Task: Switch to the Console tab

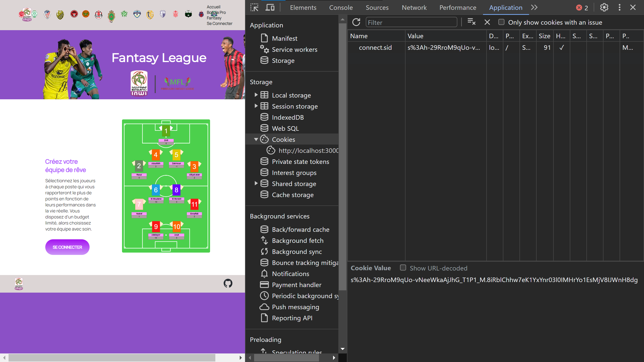Action: click(x=341, y=8)
